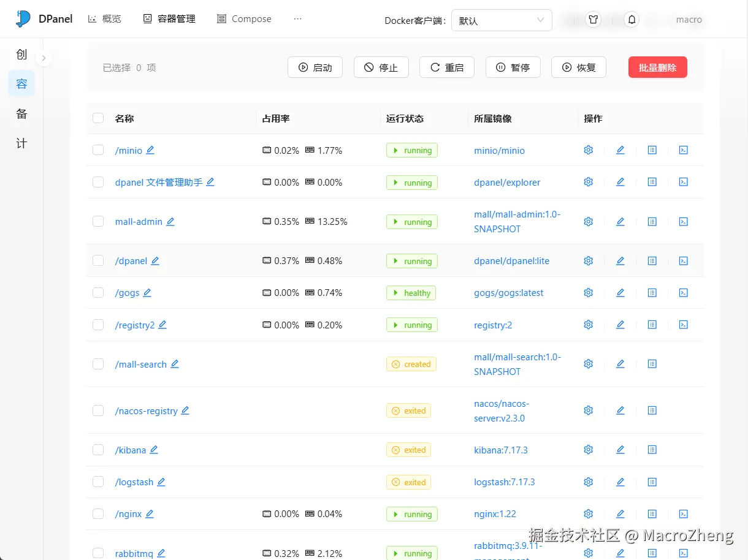
Task: Open terminal console for /nginx container
Action: [684, 514]
